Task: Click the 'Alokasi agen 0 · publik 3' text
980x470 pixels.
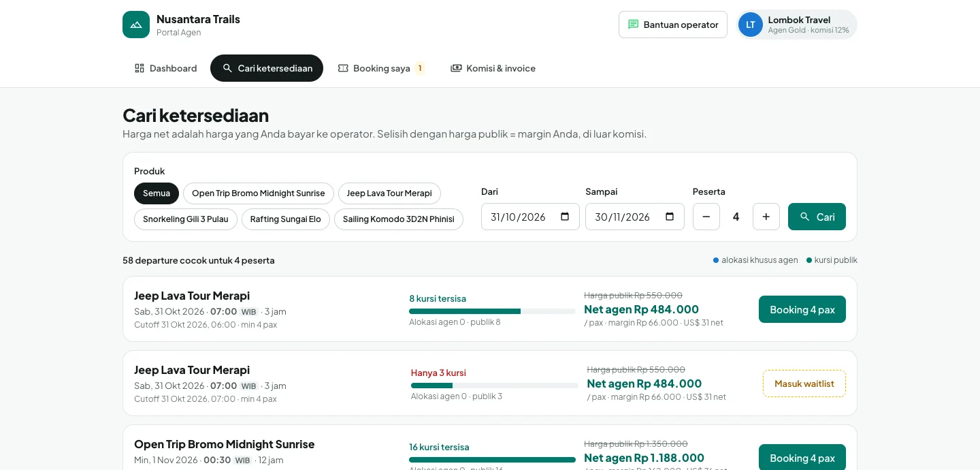Action: tap(457, 396)
